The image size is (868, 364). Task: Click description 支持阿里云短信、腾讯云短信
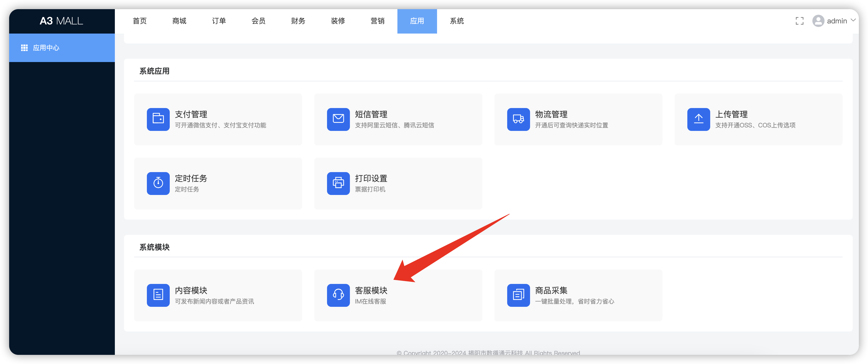coord(395,125)
